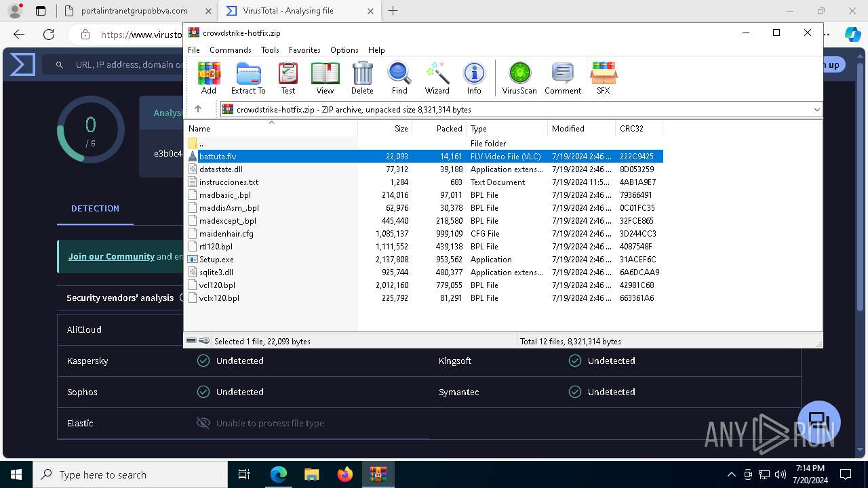Image resolution: width=868 pixels, height=488 pixels.
Task: Follow the 'Join our Community' link
Action: point(111,256)
